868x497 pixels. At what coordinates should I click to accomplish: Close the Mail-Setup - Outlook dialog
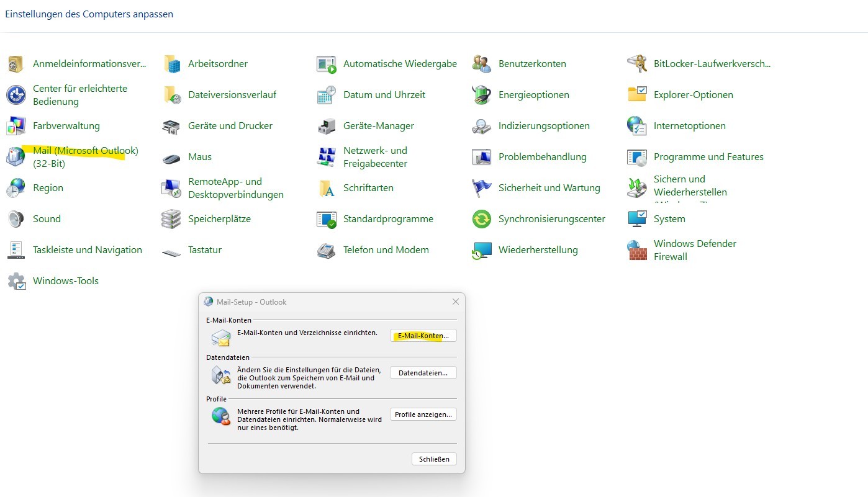click(x=456, y=302)
